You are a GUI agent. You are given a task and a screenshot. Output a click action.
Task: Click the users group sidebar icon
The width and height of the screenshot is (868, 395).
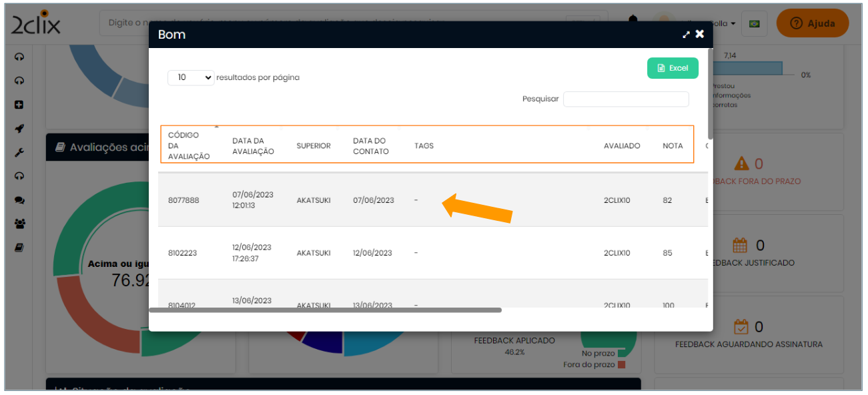[19, 224]
